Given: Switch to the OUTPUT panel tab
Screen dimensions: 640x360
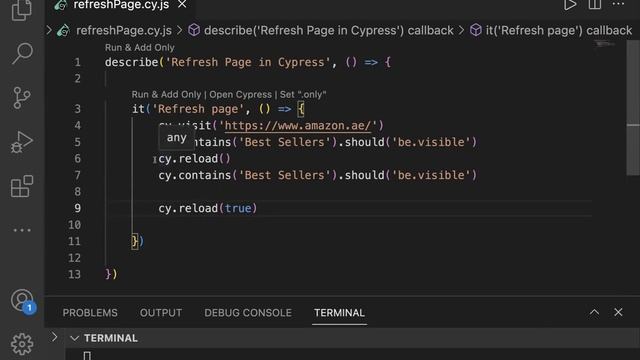Looking at the screenshot, I should click(161, 313).
